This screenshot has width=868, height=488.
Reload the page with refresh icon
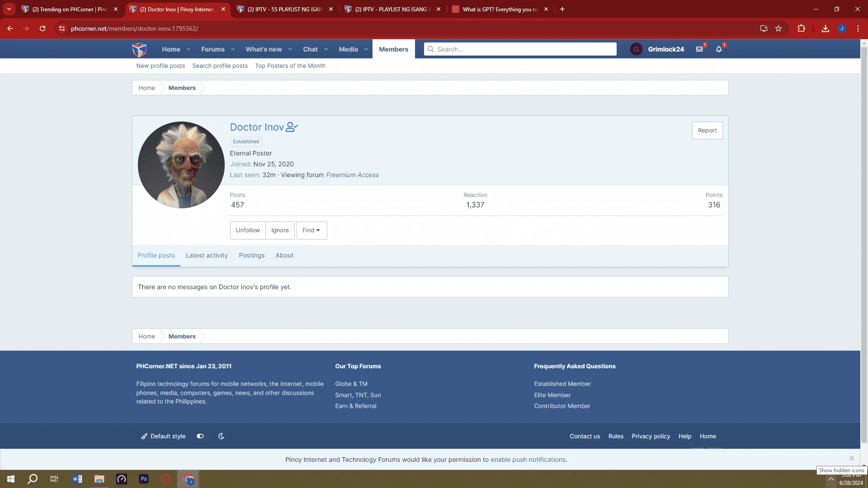click(42, 28)
